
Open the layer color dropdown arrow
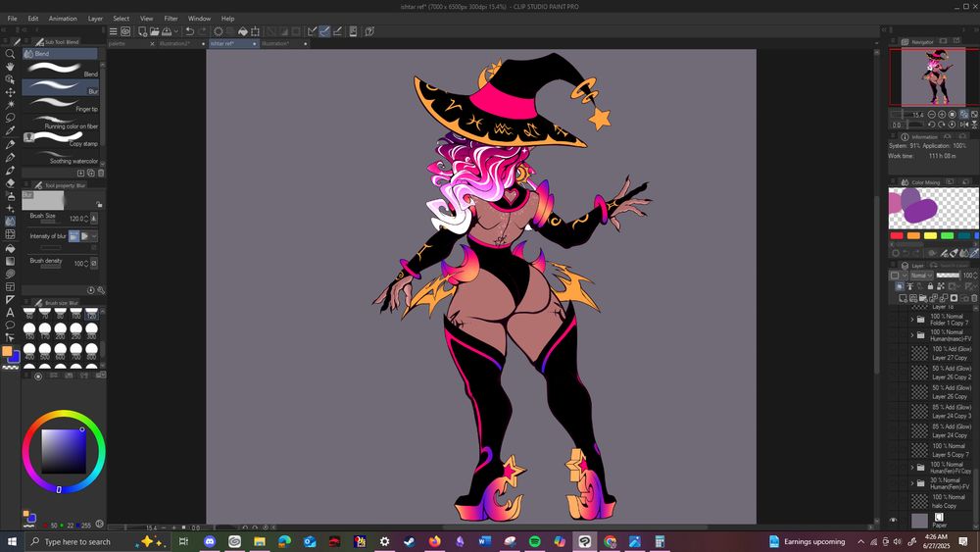click(x=905, y=276)
